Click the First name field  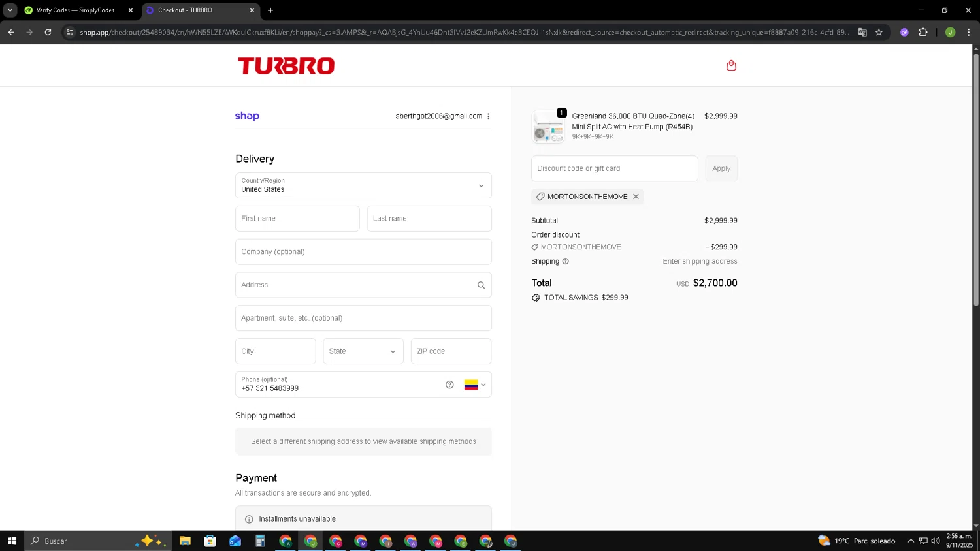pos(297,219)
